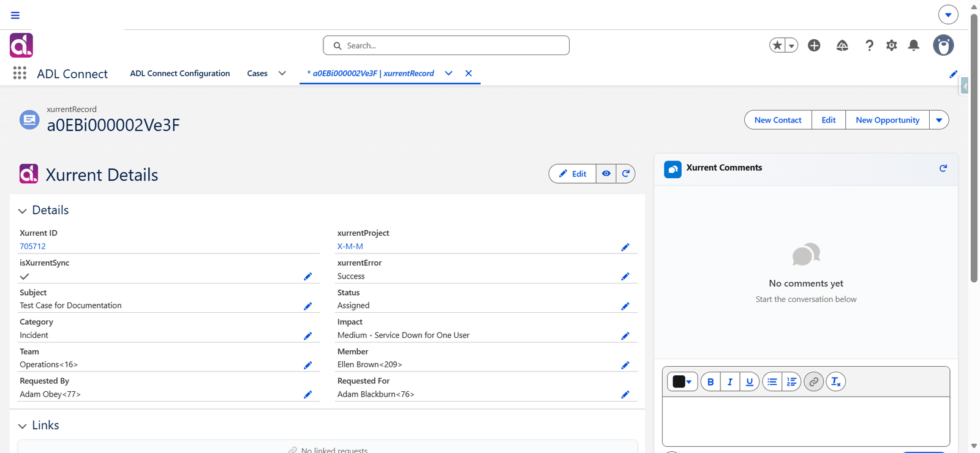Click the Xurrent Comments chat icon

pyautogui.click(x=673, y=170)
